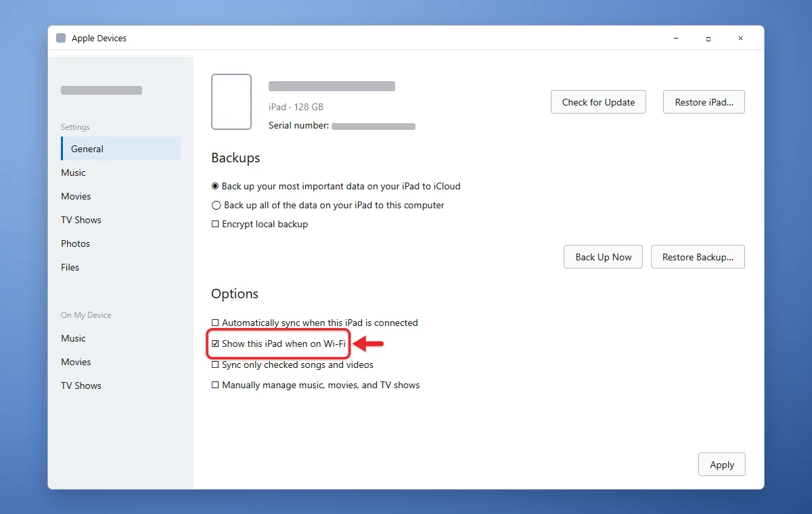Click the Options heading
This screenshot has height=514, width=812.
(235, 294)
